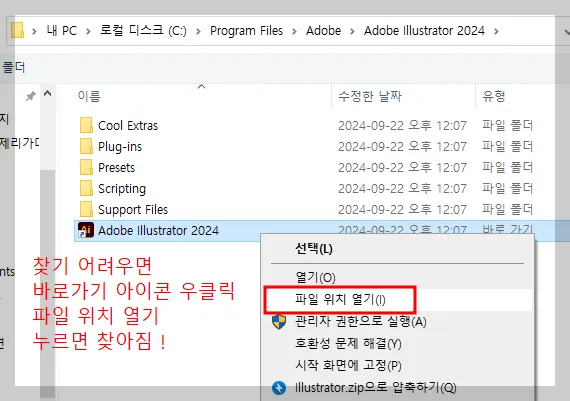Go to 로컬 디스크 (C:) in breadcrumb
Viewport: 570px width, 401px height.
point(143,31)
